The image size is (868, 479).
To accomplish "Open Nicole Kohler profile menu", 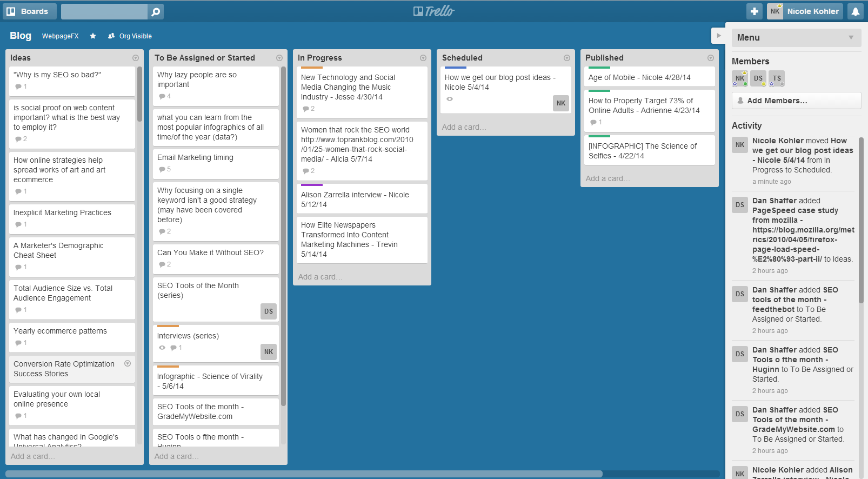I will point(805,11).
